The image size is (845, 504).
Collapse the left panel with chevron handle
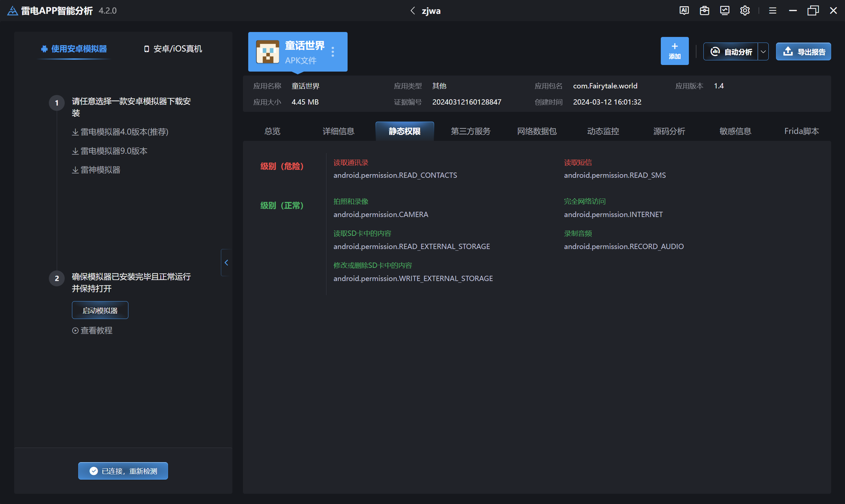(226, 263)
